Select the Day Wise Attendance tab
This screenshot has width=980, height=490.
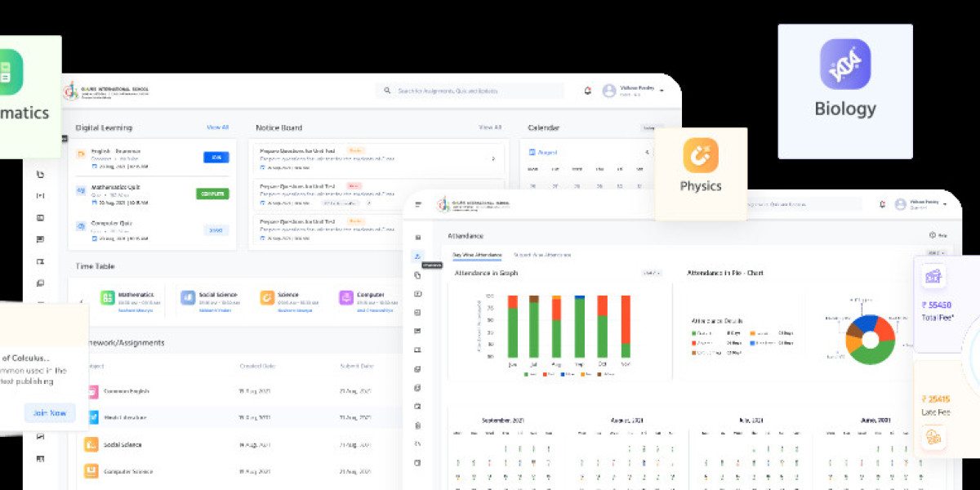click(x=477, y=254)
